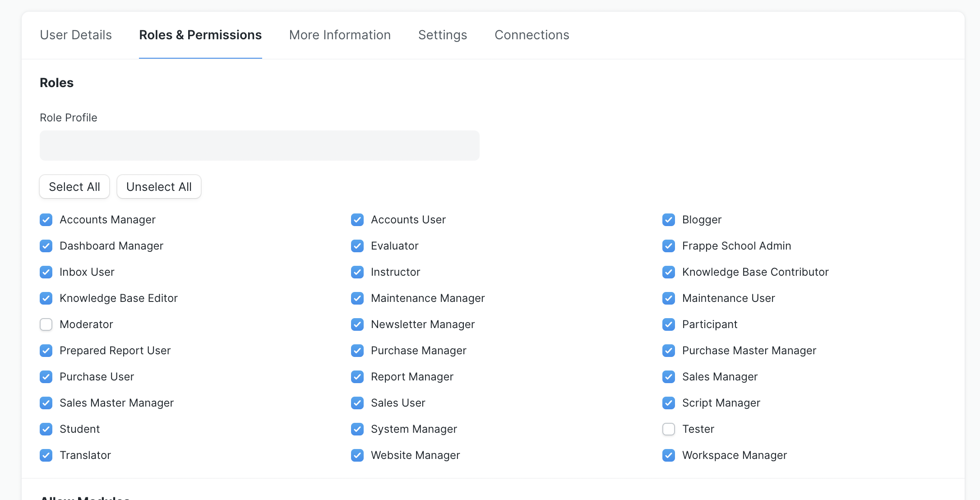Uncheck the Knowledge Base Contributor role
This screenshot has width=980, height=500.
(x=668, y=272)
